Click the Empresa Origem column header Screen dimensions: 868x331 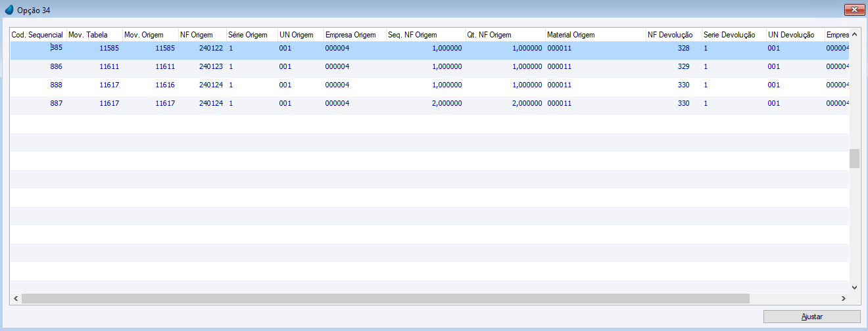click(354, 35)
